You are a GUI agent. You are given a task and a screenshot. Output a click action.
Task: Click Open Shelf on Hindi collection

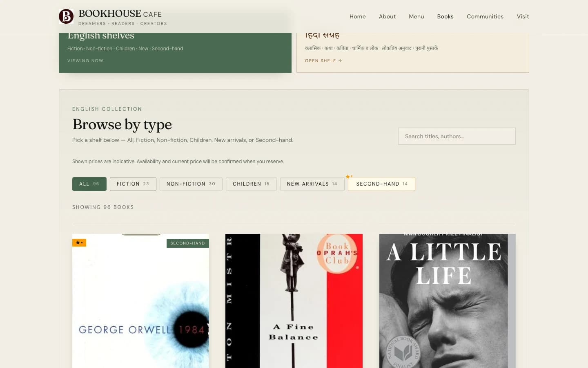click(323, 61)
